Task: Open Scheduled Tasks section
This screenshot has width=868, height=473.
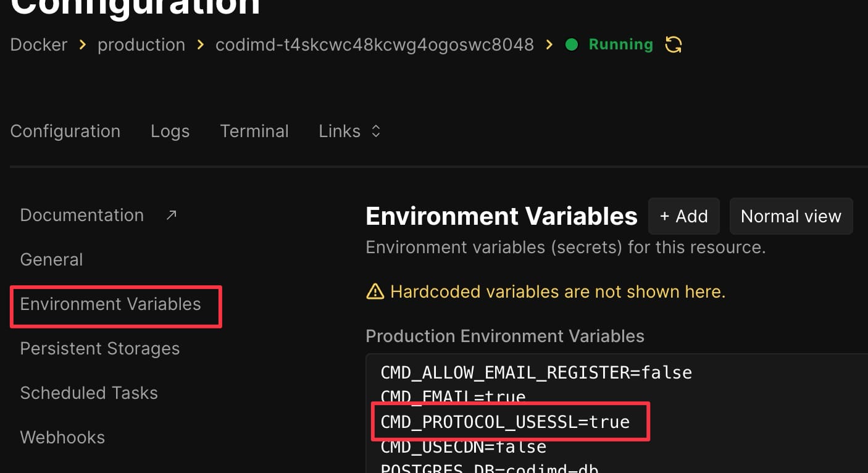Action: point(89,393)
